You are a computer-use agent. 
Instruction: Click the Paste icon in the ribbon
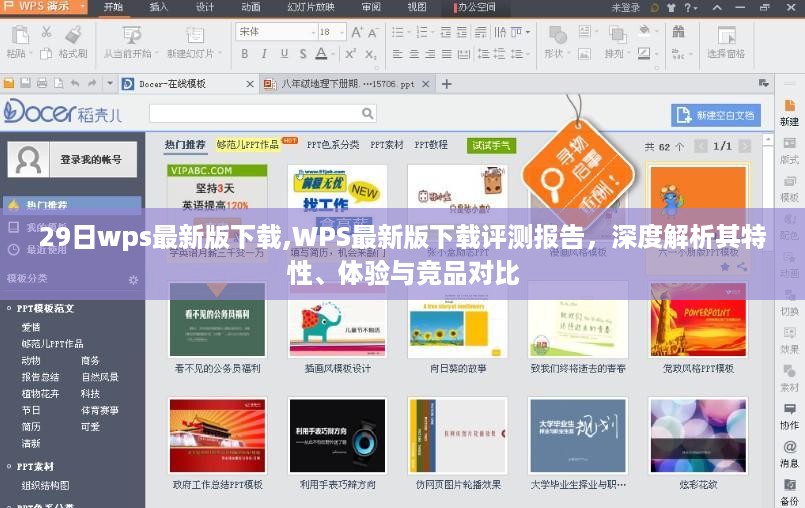point(17,34)
